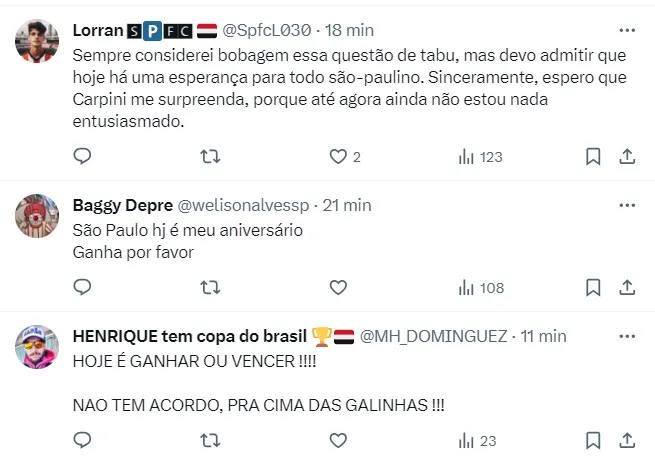This screenshot has height=460, width=655.
Task: Retweet Lorran's post about Carpini
Action: pyautogui.click(x=210, y=156)
